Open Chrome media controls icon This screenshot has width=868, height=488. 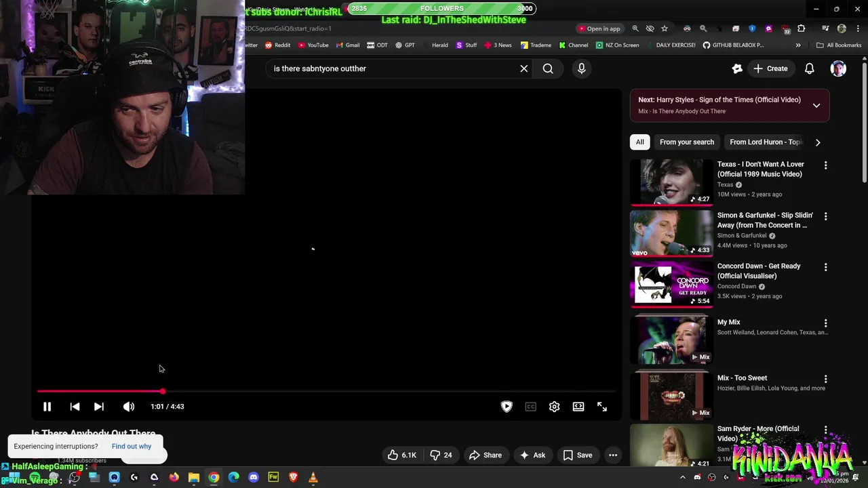point(825,28)
